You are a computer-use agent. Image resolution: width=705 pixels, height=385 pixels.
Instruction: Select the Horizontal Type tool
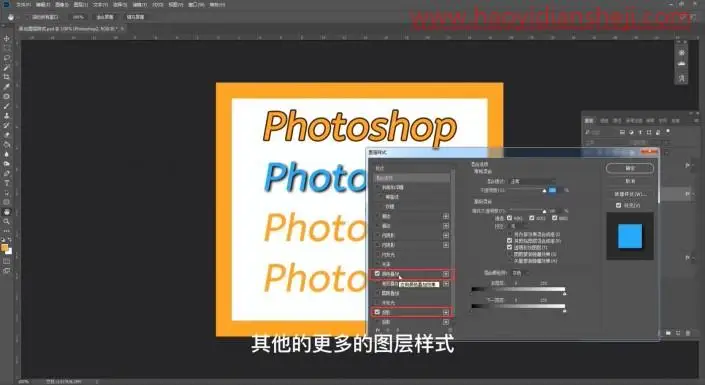click(x=6, y=183)
